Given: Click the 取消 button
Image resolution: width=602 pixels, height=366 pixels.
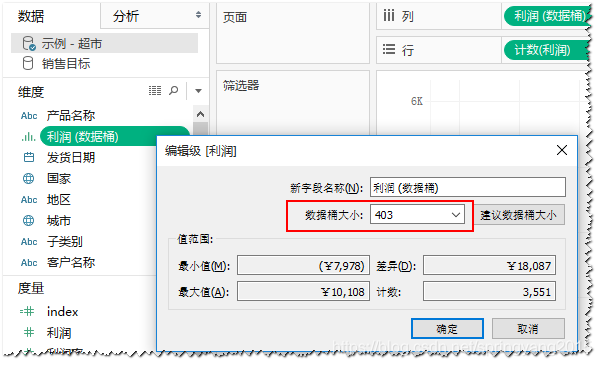Looking at the screenshot, I should 528,329.
